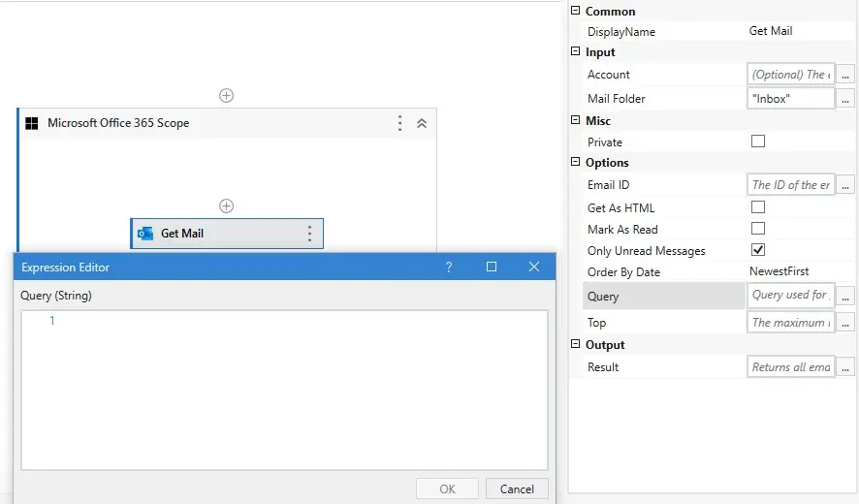Open help in the Expression Editor
Image resolution: width=859 pixels, height=504 pixels.
(449, 267)
